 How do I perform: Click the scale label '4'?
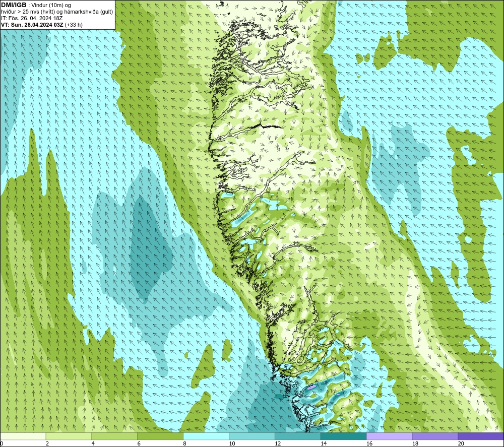point(93,443)
